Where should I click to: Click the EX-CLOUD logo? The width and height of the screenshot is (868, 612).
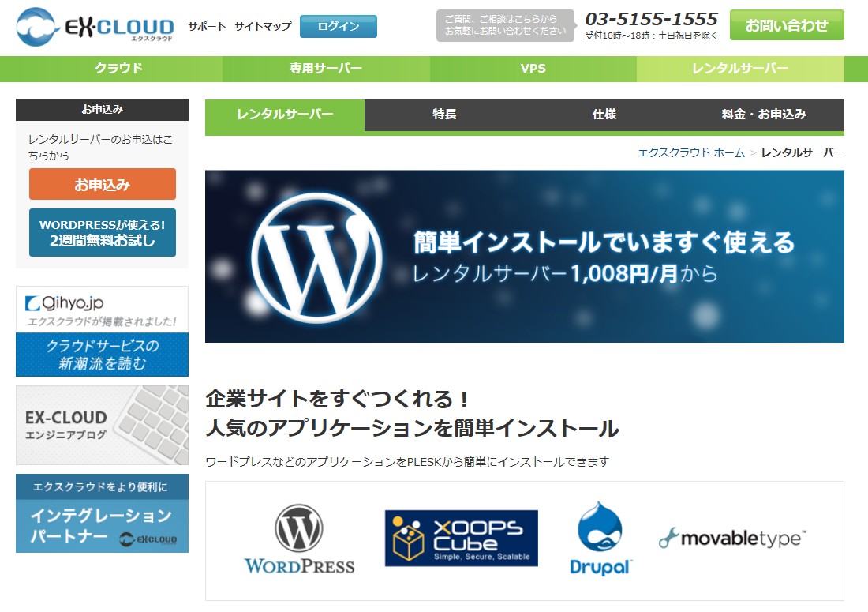pyautogui.click(x=95, y=27)
